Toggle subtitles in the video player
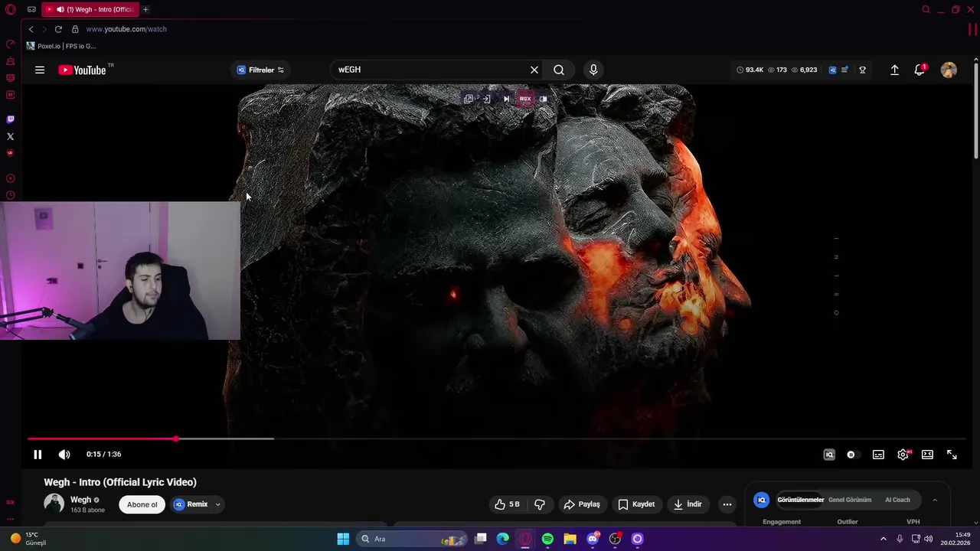This screenshot has height=551, width=980. [878, 455]
